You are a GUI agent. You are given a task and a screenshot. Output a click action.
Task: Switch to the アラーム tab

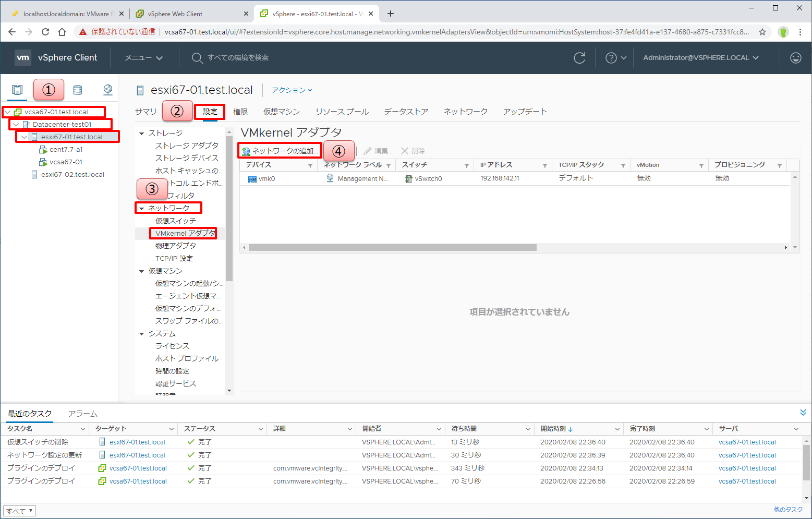tap(83, 414)
